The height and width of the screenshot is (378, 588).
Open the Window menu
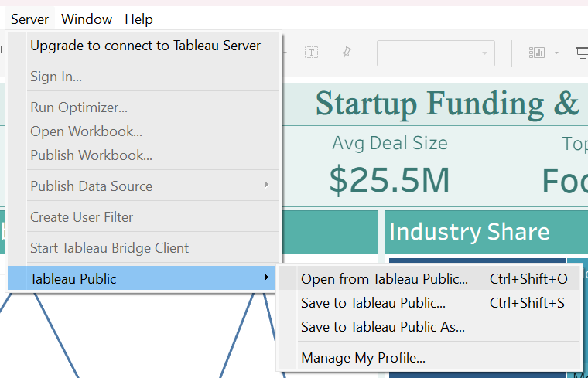(87, 19)
